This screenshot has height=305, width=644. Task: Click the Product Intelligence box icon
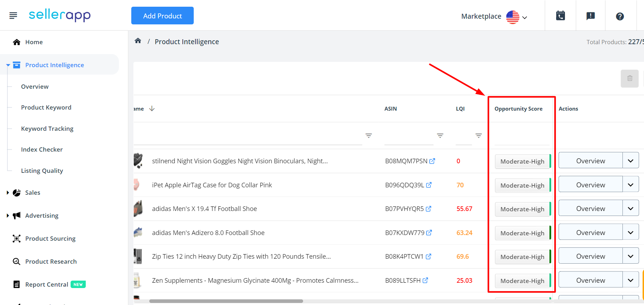click(17, 65)
